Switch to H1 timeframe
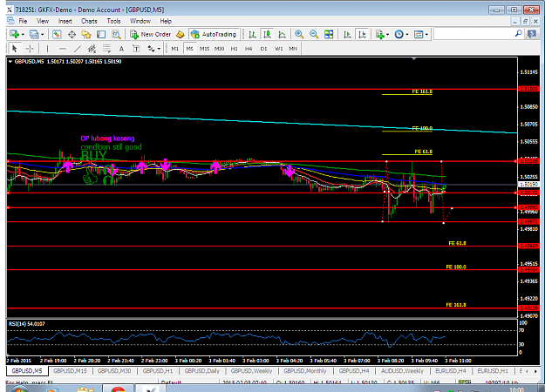The image size is (545, 392). [234, 49]
